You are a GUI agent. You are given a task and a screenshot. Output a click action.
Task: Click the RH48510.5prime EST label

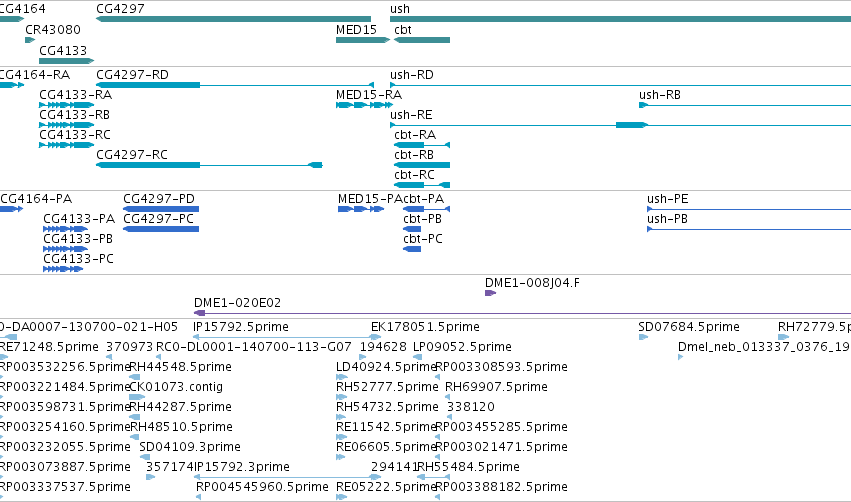click(181, 428)
